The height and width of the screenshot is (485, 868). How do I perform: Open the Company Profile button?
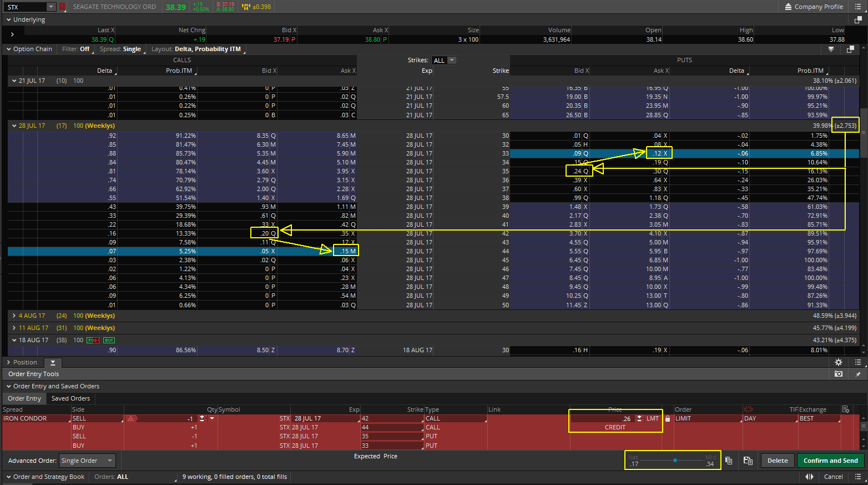[x=814, y=7]
